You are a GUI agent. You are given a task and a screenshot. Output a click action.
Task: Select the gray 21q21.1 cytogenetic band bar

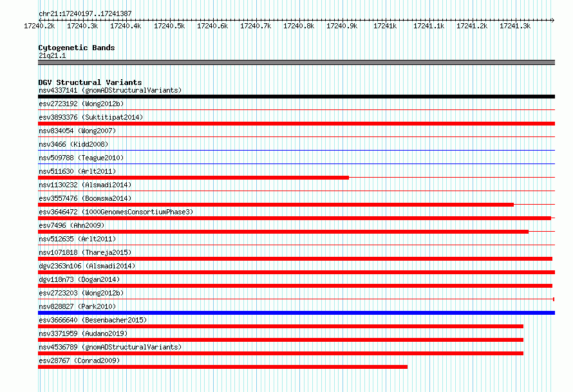coord(296,62)
